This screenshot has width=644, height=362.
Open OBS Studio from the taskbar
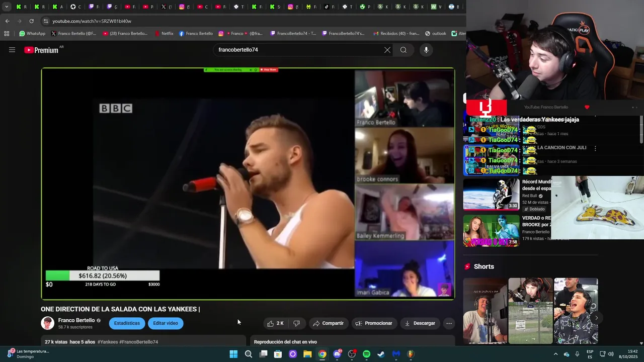(352, 354)
